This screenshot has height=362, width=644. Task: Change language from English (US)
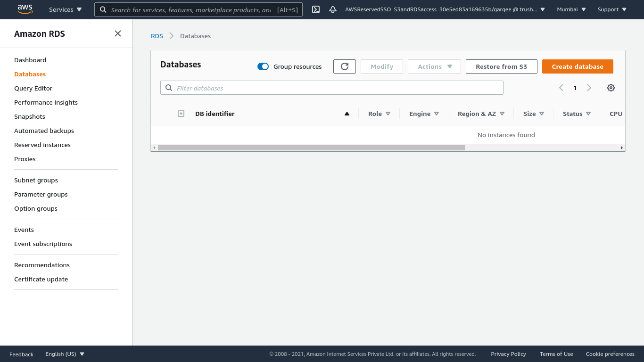65,354
